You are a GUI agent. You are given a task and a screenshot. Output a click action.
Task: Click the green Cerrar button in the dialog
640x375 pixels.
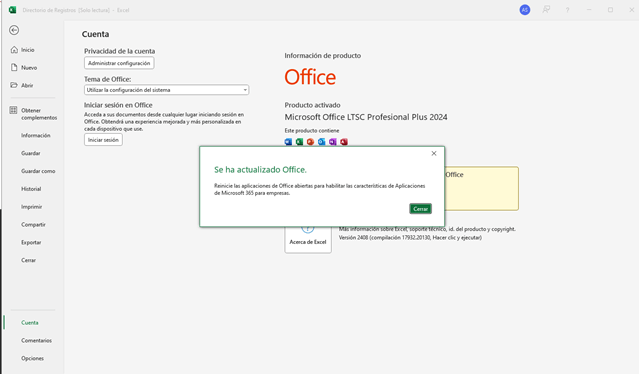(x=420, y=209)
